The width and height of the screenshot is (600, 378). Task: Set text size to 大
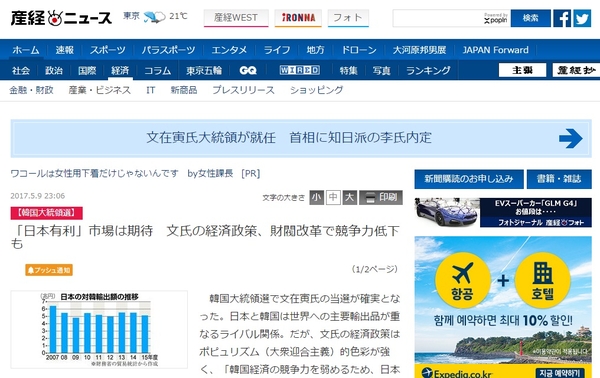coord(350,197)
